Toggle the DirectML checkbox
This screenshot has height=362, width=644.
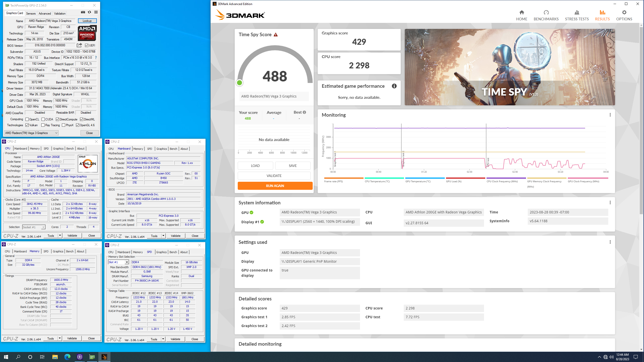[x=82, y=119]
